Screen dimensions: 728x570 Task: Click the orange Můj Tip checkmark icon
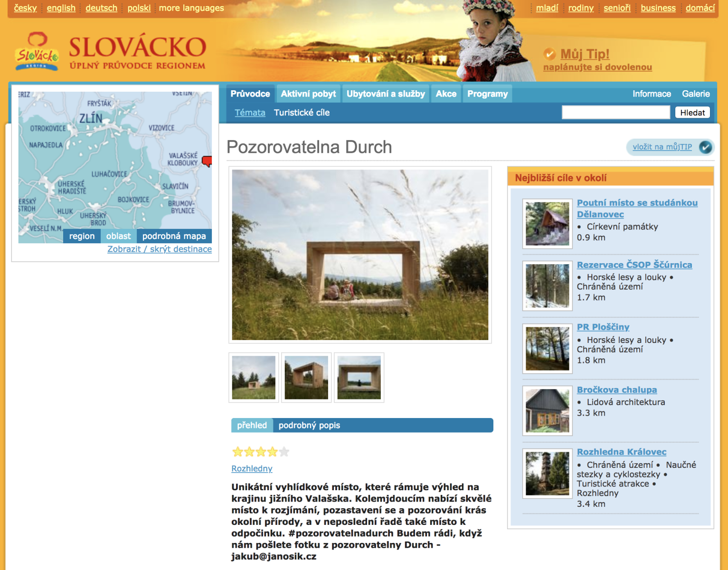(549, 54)
